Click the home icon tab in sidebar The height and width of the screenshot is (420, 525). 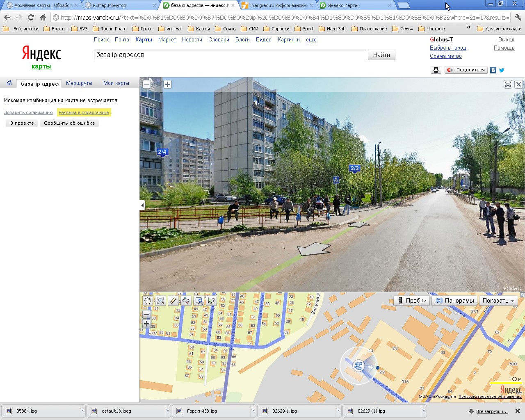click(x=9, y=83)
